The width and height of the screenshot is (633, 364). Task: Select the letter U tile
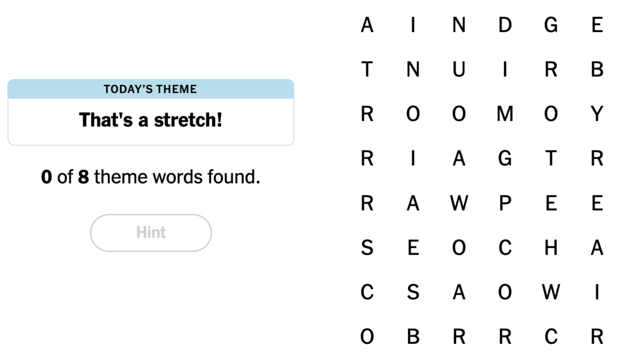[459, 69]
